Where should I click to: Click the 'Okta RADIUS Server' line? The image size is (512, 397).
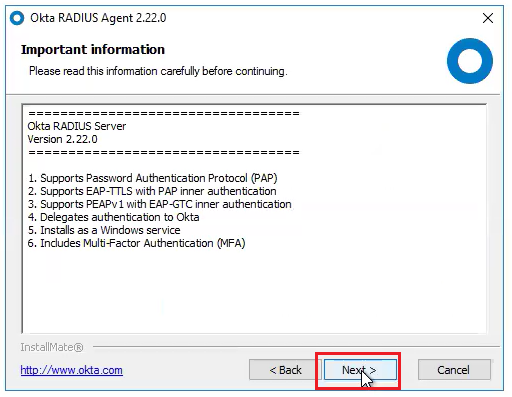(77, 126)
